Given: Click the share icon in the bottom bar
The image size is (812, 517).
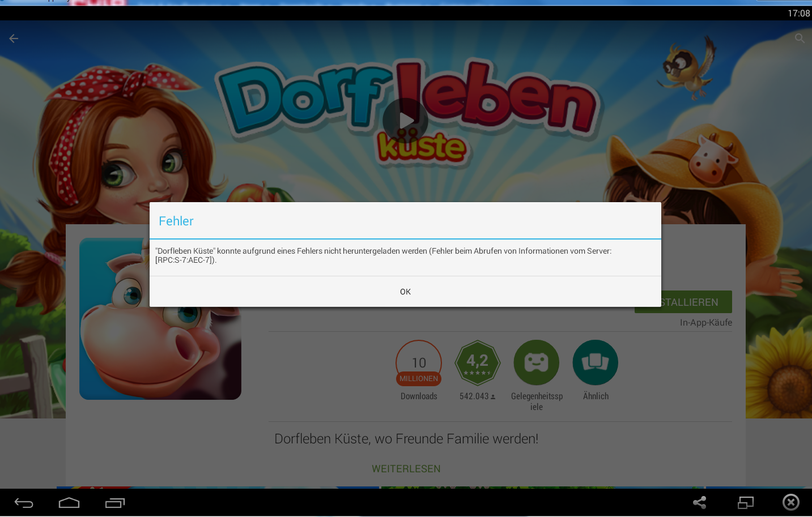Looking at the screenshot, I should click(700, 502).
